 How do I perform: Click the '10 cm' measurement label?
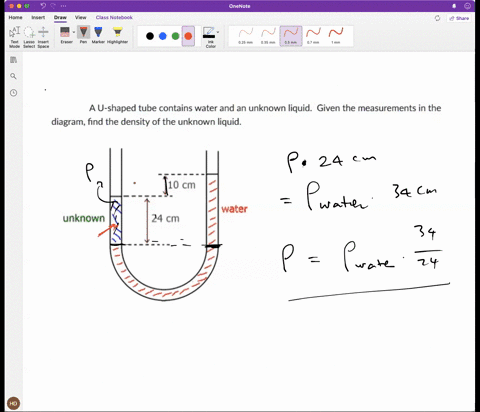[182, 185]
